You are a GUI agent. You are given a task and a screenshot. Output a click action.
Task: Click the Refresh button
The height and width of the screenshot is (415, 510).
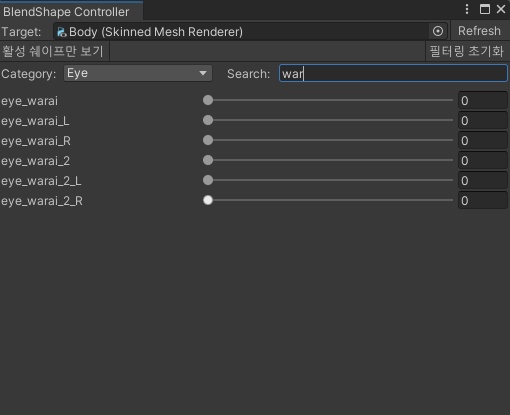point(479,31)
